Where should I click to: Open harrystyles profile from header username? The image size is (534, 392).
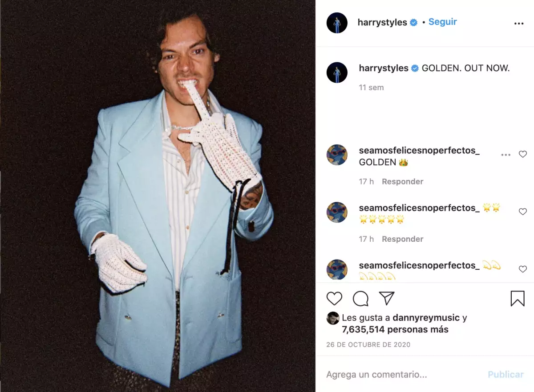(382, 22)
